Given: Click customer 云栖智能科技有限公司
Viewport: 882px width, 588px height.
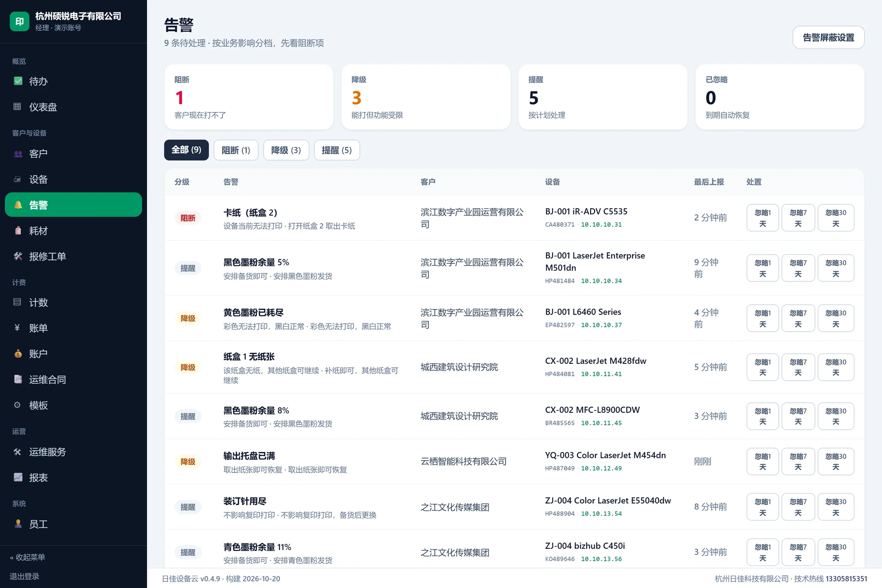Looking at the screenshot, I should coord(463,461).
